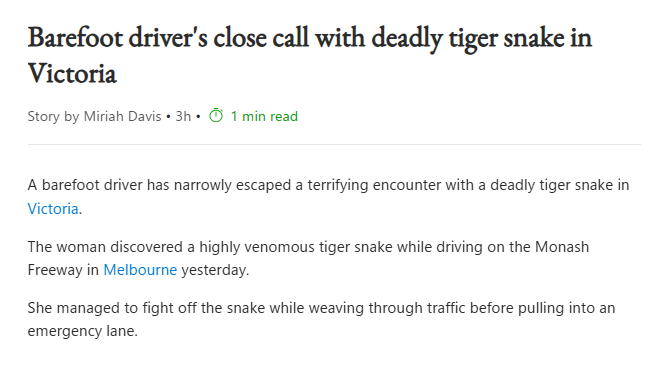This screenshot has width=652, height=369.
Task: Click the word Victoria in the headline
Action: pos(72,73)
